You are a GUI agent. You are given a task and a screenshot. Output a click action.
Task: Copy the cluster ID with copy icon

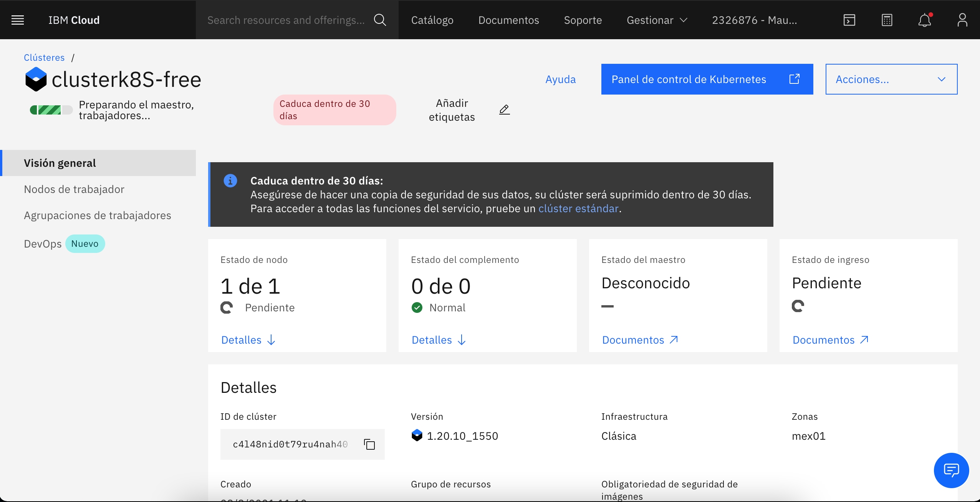click(x=369, y=444)
